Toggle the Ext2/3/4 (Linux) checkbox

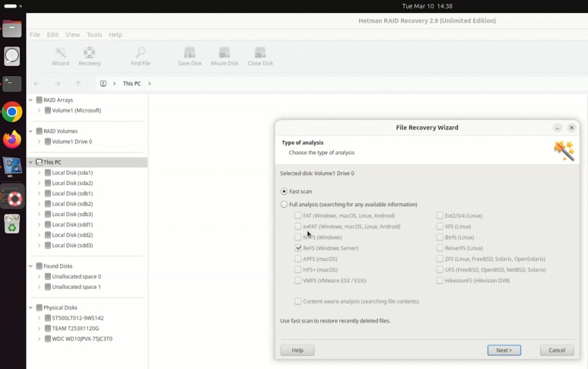coord(440,215)
